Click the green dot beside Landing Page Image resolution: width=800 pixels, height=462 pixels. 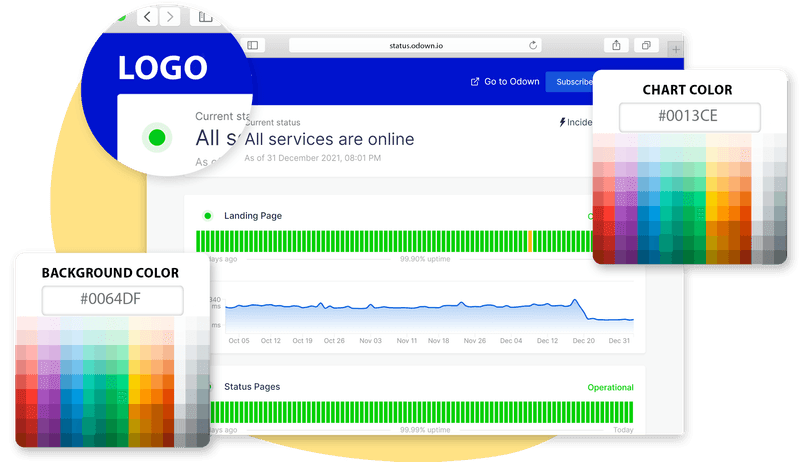point(207,216)
